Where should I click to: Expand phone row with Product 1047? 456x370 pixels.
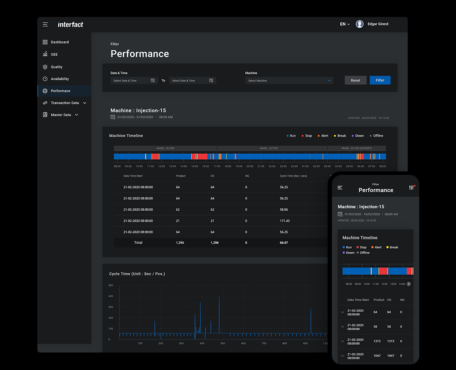342,356
